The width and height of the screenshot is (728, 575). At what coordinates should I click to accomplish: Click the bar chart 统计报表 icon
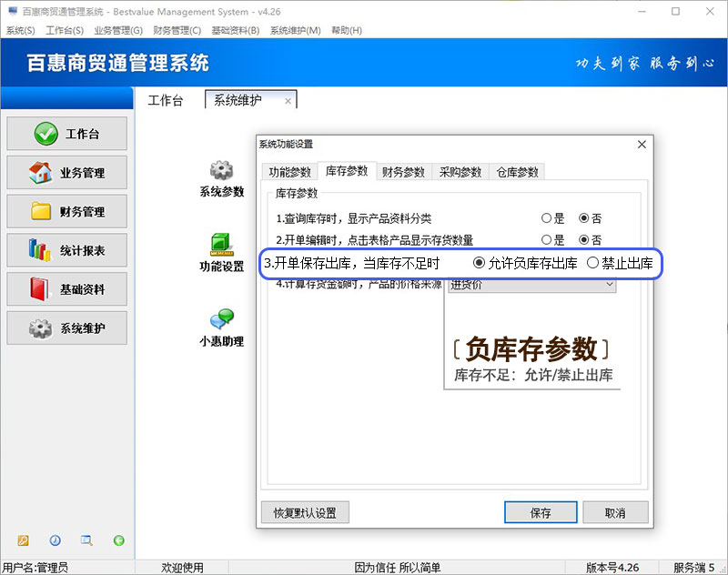39,250
